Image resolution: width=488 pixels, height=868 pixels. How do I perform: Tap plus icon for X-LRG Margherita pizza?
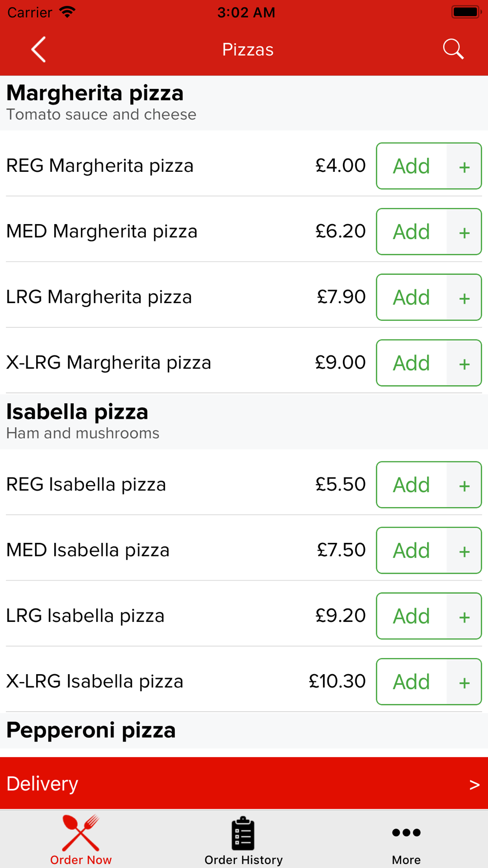point(464,363)
